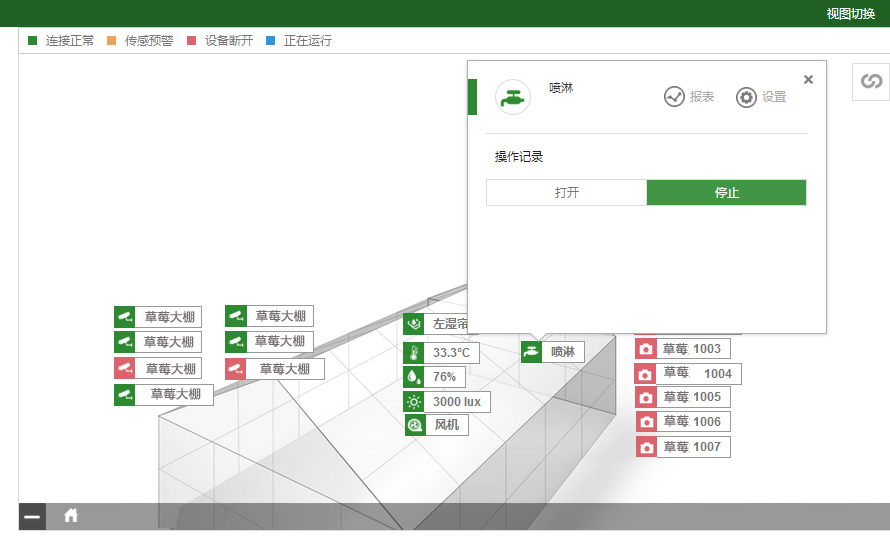Click the bottom-most green 草莓大棚 camera in left column
Image resolution: width=890 pixels, height=546 pixels.
[x=163, y=394]
